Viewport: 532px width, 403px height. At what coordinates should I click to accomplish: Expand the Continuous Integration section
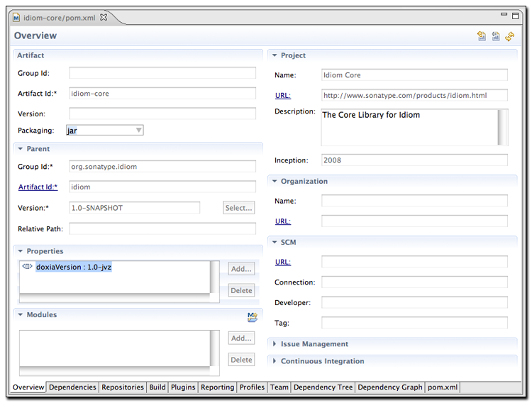pyautogui.click(x=275, y=361)
